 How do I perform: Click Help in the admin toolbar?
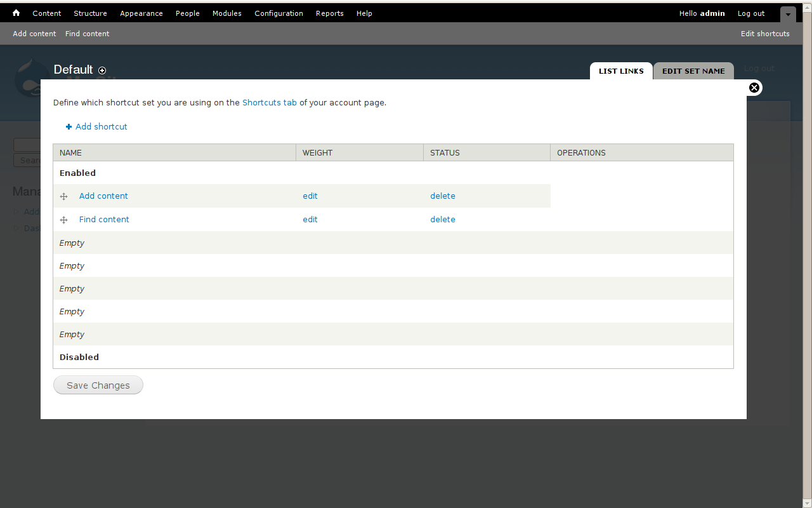(364, 13)
